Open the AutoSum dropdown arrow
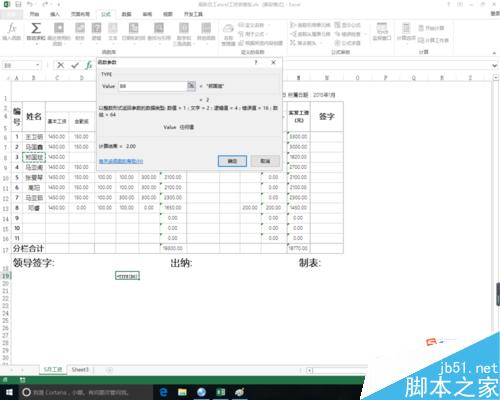 (36, 43)
